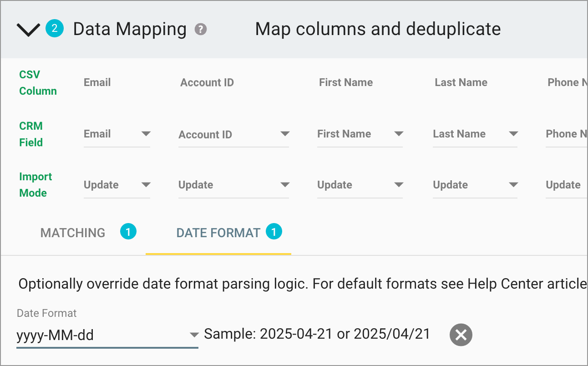Open the Last Name CRM Field dropdown
The height and width of the screenshot is (366, 588).
pos(475,134)
